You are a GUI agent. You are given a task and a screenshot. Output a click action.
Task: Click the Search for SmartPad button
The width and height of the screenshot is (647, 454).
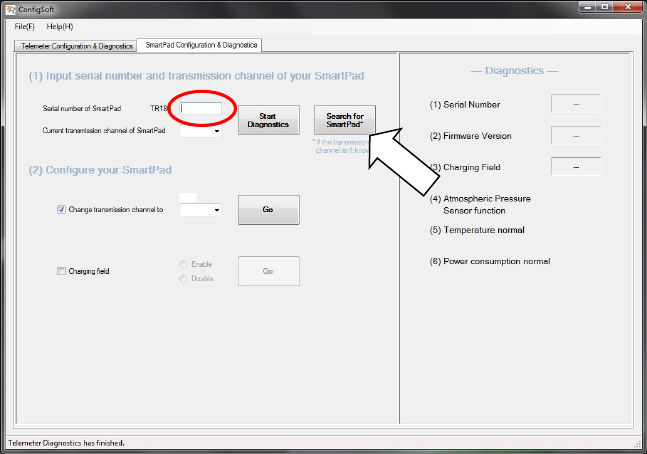(x=345, y=120)
